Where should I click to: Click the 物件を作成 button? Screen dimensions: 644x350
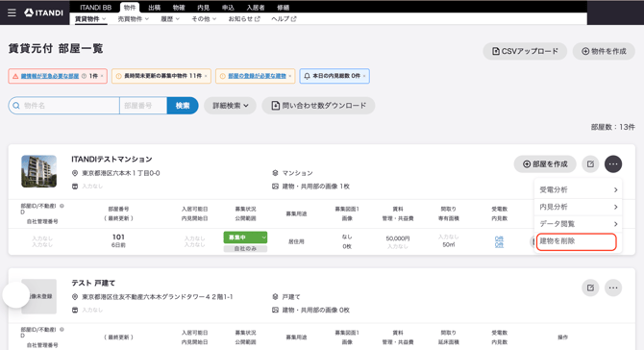[604, 51]
